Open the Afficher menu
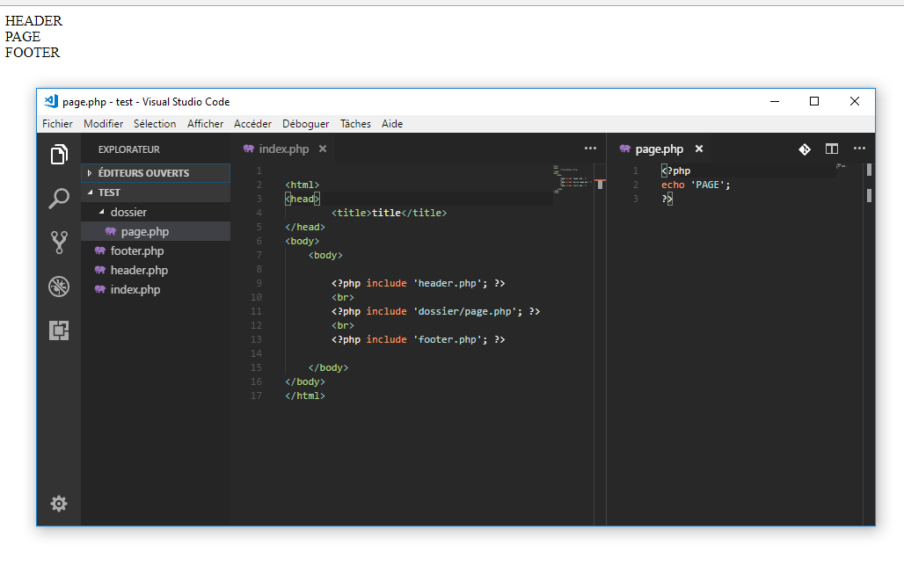904x588 pixels. pos(205,124)
